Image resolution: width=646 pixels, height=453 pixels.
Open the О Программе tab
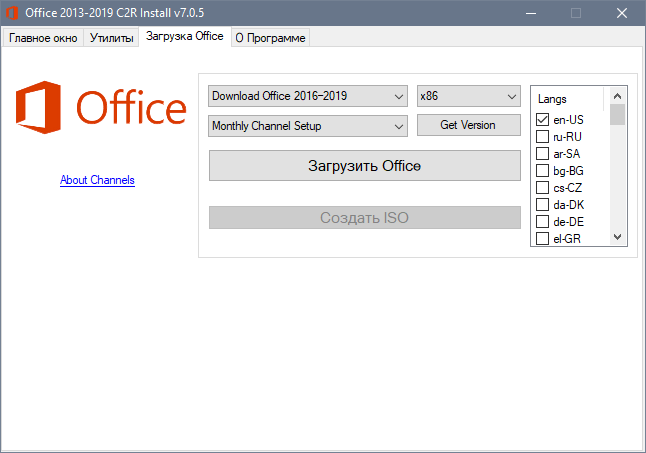[270, 38]
